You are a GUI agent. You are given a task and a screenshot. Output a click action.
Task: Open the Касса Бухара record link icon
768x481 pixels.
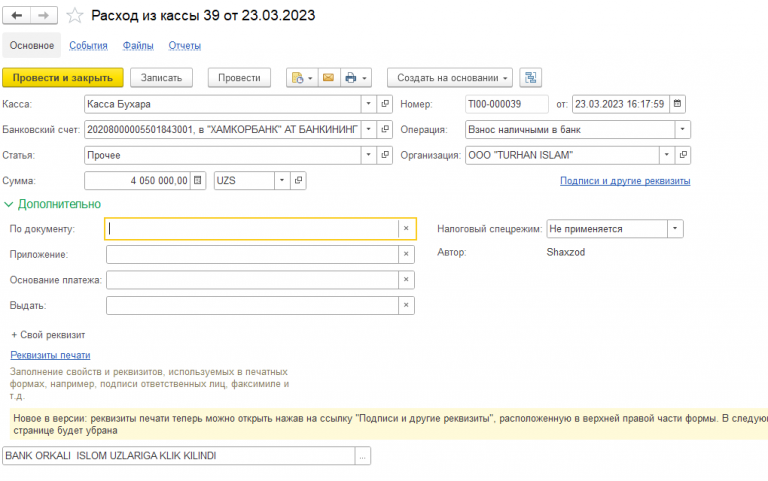click(x=385, y=104)
